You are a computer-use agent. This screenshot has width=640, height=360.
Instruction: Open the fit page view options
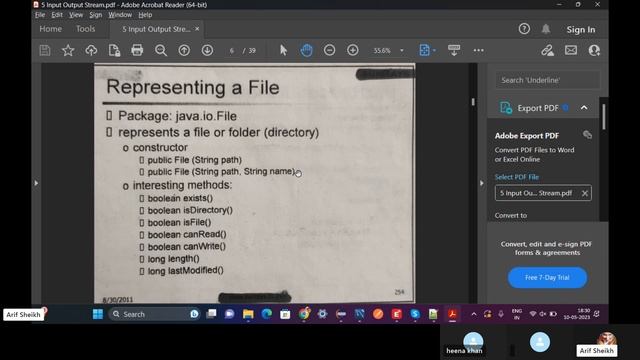pos(427,50)
